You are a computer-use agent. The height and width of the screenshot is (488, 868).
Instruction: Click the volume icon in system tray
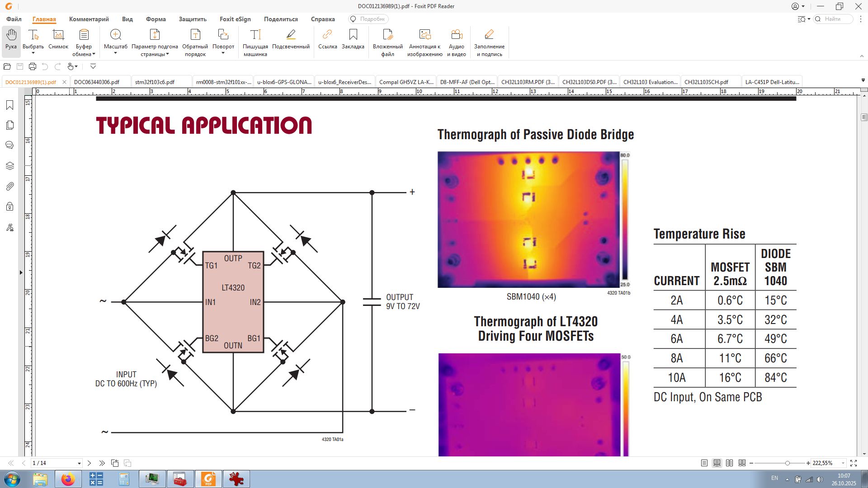[x=820, y=479]
